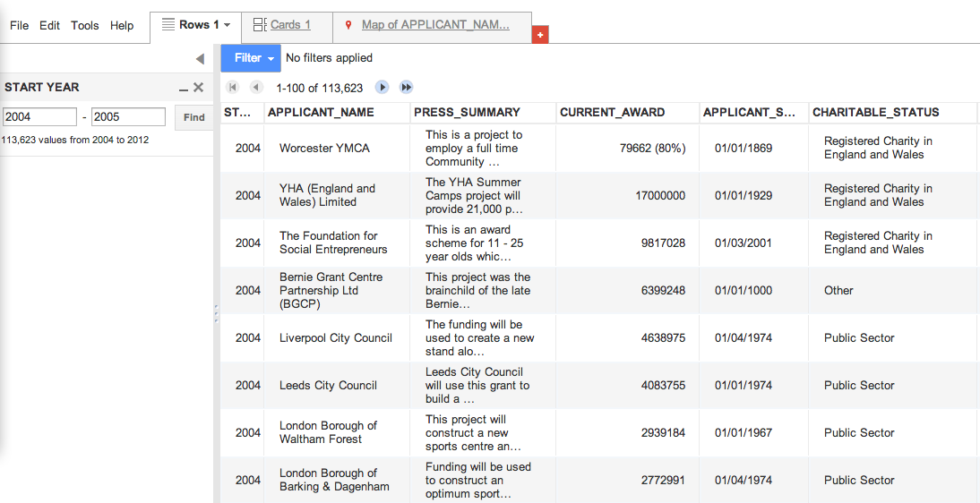Click award value 9817028
Viewport: 980px width, 503px height.
[663, 243]
